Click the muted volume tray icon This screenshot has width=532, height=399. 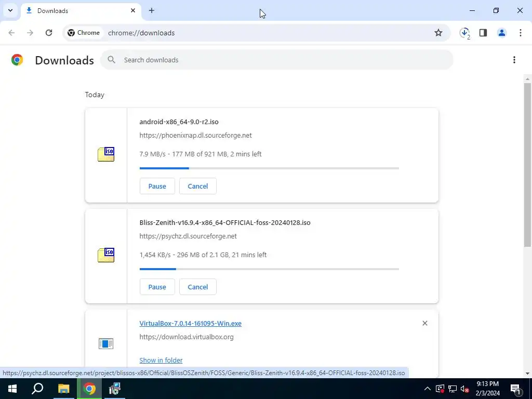(x=465, y=389)
